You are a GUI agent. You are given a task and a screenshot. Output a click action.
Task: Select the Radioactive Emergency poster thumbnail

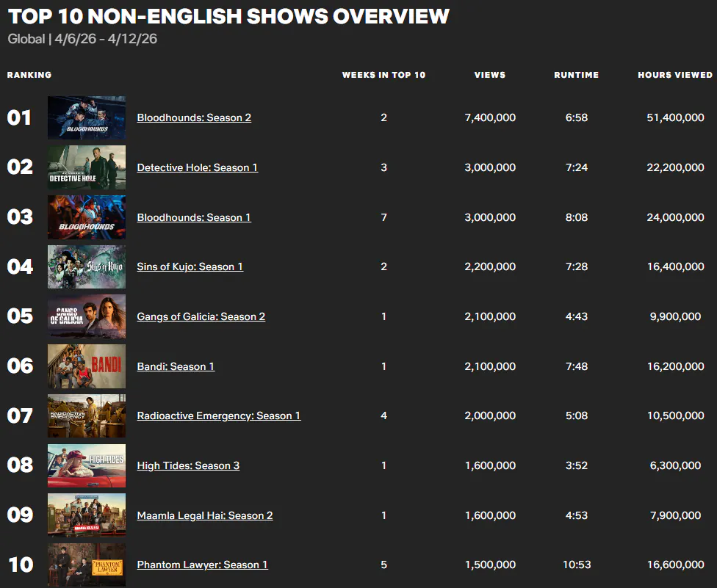coord(87,415)
